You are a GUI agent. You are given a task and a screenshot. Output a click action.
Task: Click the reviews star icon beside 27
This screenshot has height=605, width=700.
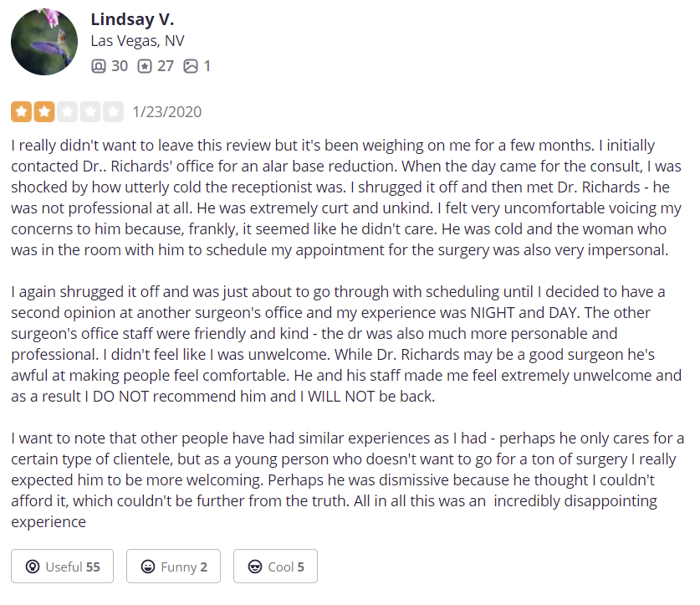pos(144,66)
